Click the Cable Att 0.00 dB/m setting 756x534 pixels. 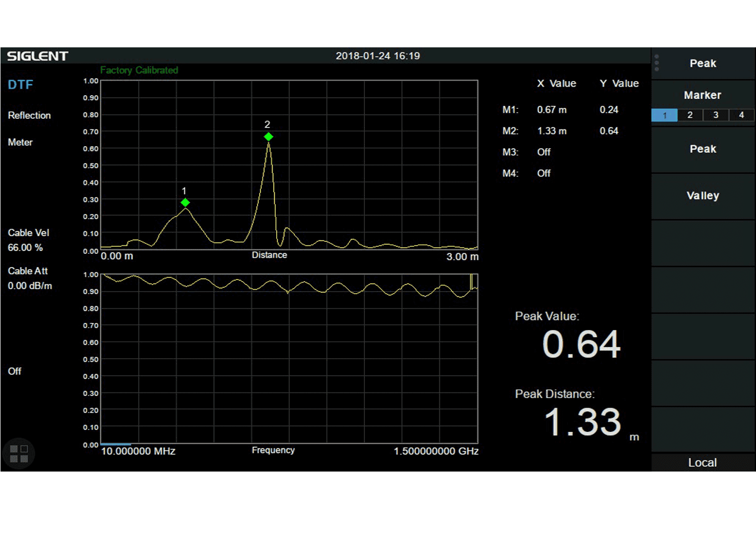click(30, 278)
